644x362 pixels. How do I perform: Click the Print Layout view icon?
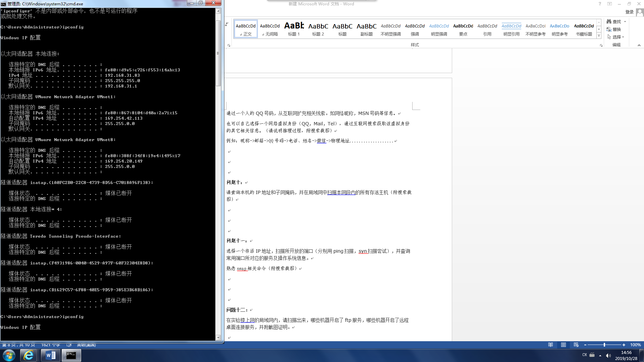click(x=563, y=345)
